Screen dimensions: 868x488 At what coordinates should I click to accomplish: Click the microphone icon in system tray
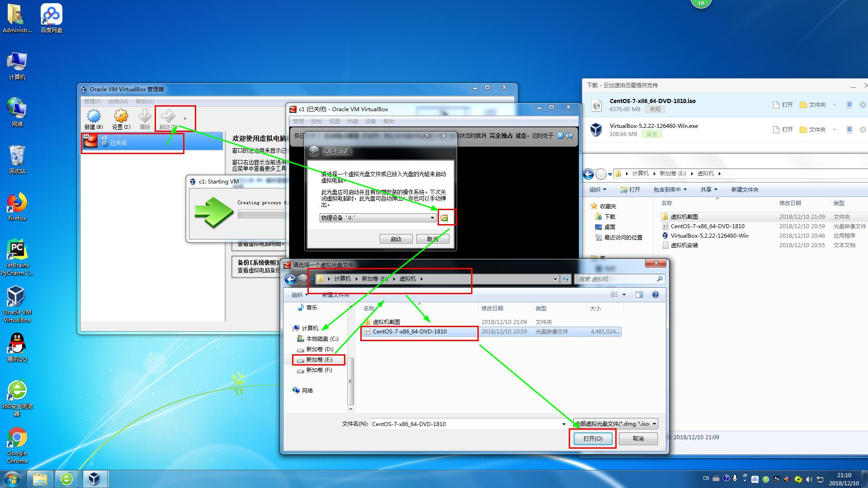[x=735, y=479]
